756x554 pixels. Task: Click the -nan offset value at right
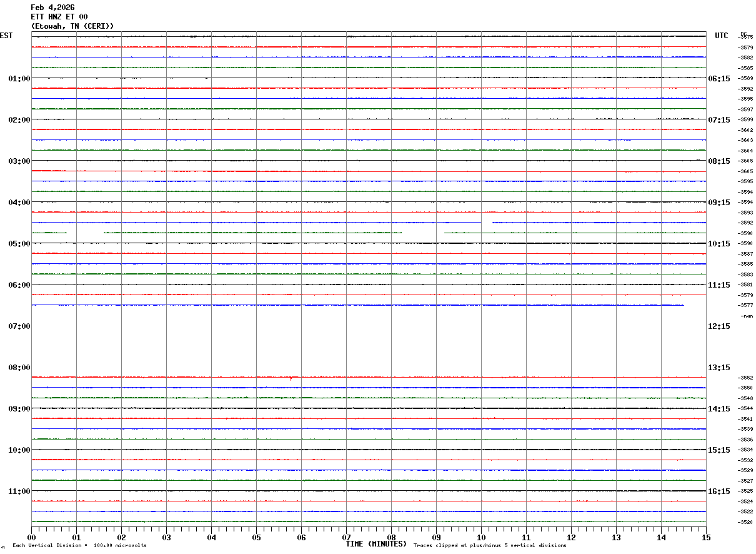tap(747, 316)
